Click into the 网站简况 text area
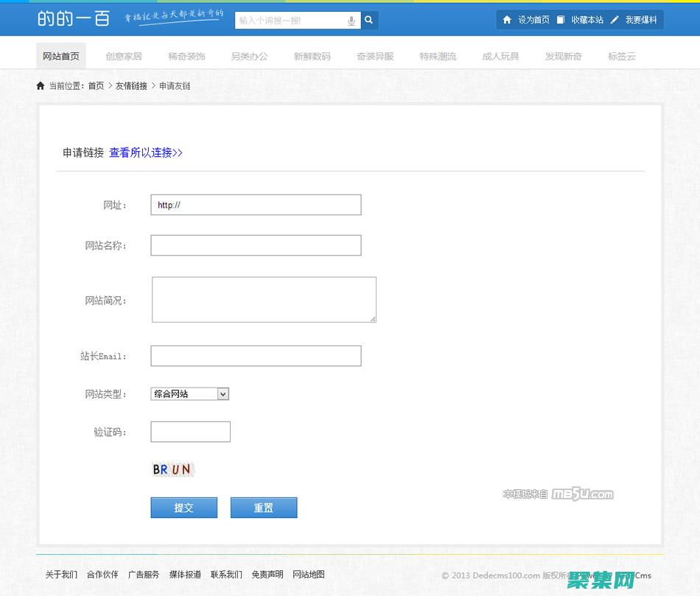 264,300
